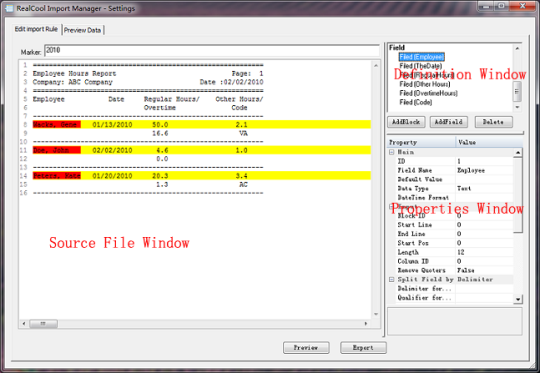Viewport: 540px width, 373px height.
Task: Collapse the Split Field by Delimiter group
Action: (392, 279)
